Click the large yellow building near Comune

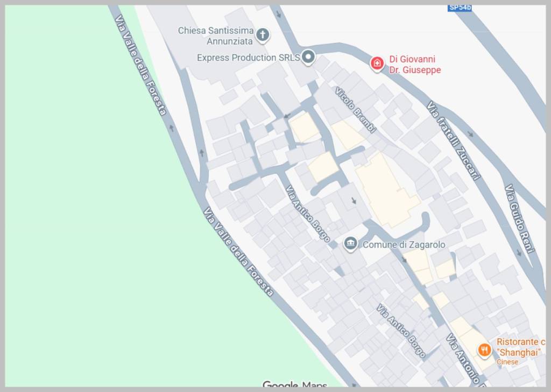[386, 191]
